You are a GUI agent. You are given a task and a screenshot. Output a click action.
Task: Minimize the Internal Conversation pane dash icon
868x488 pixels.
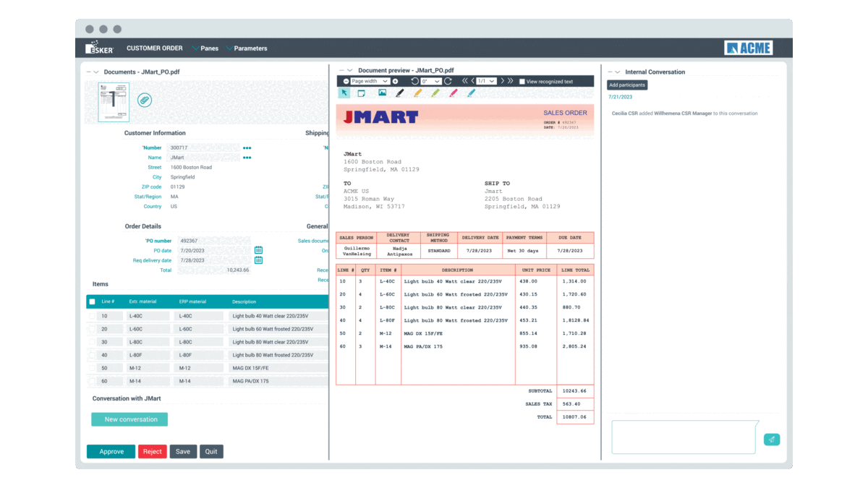click(x=610, y=72)
